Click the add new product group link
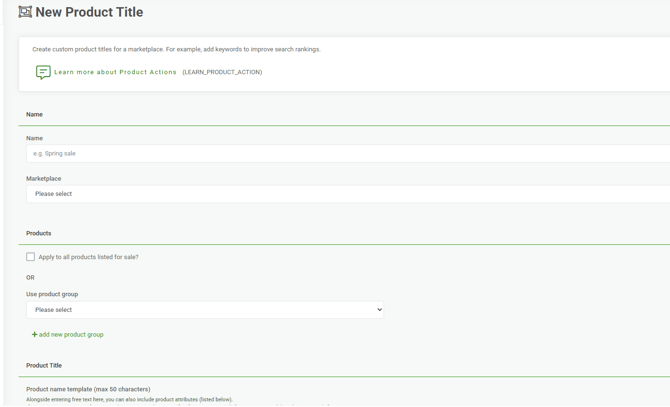Viewport: 670px width, 407px height. 71,334
